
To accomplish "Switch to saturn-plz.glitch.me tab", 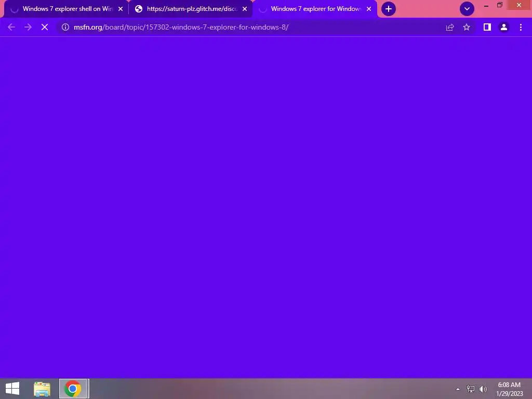I will 191,9.
